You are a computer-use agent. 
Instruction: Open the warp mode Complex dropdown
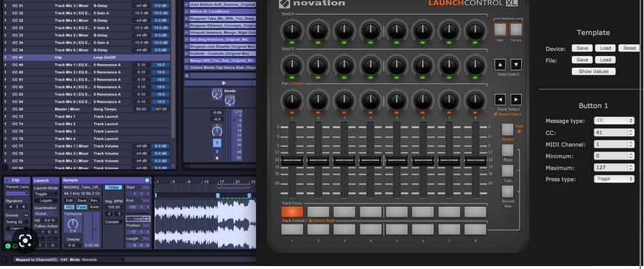pos(113,222)
